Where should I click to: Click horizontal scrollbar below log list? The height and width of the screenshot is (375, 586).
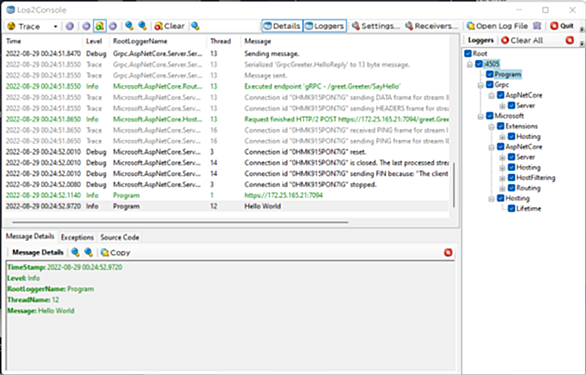tap(180, 222)
